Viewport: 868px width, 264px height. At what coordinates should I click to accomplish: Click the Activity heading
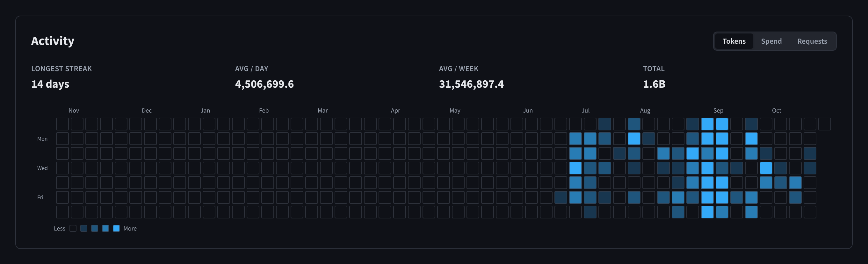pos(53,41)
